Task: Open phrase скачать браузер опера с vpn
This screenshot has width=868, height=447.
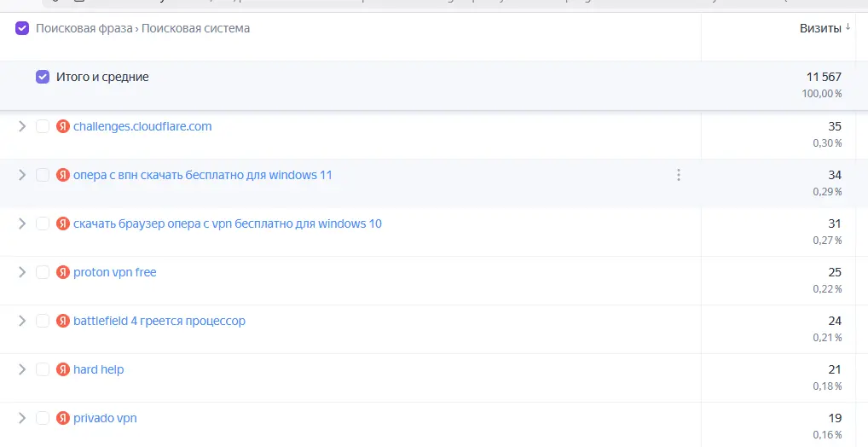Action: 228,223
